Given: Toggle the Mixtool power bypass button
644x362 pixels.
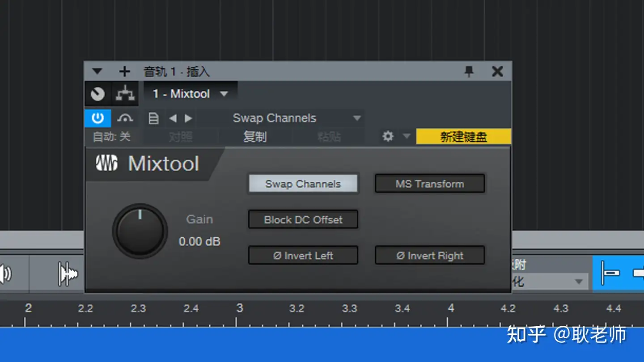Looking at the screenshot, I should 97,118.
